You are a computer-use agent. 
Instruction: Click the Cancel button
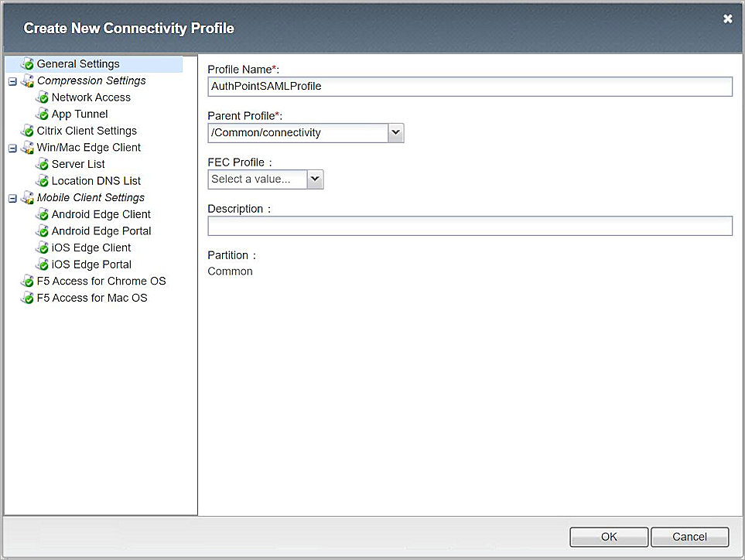pos(689,537)
